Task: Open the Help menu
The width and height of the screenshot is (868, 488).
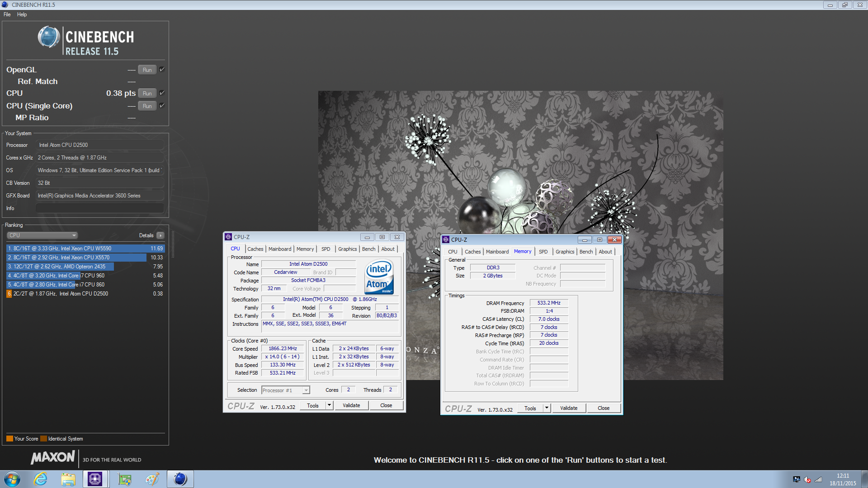Action: (22, 14)
